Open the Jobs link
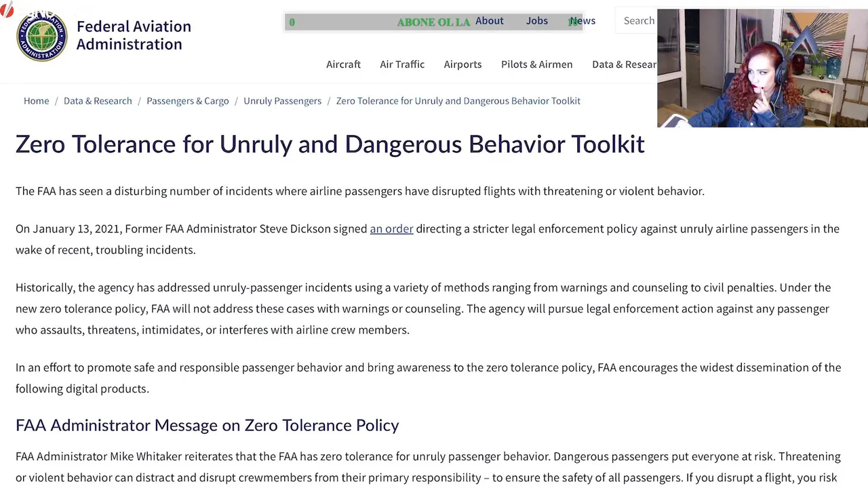Image resolution: width=868 pixels, height=488 pixels. (537, 20)
